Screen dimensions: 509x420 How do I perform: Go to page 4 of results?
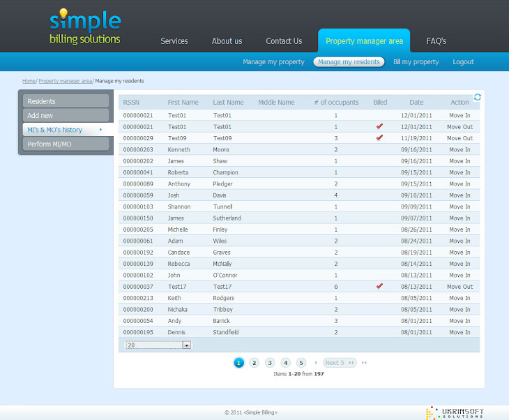click(x=285, y=363)
